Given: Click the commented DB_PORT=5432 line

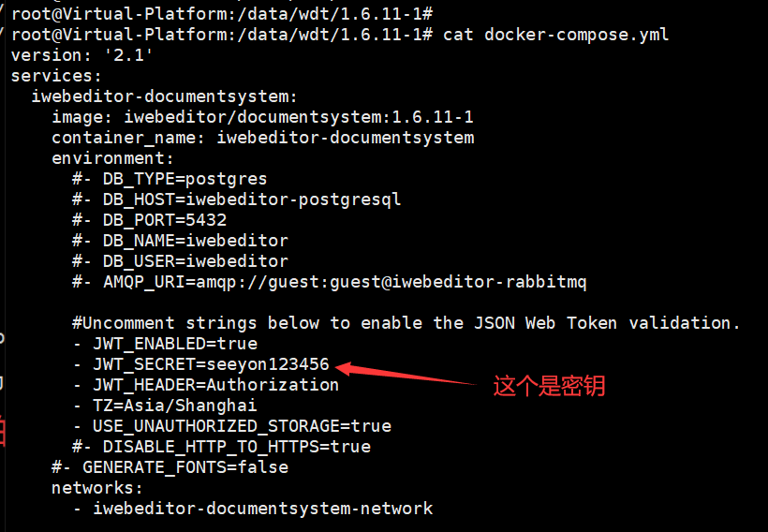Looking at the screenshot, I should coord(149,220).
